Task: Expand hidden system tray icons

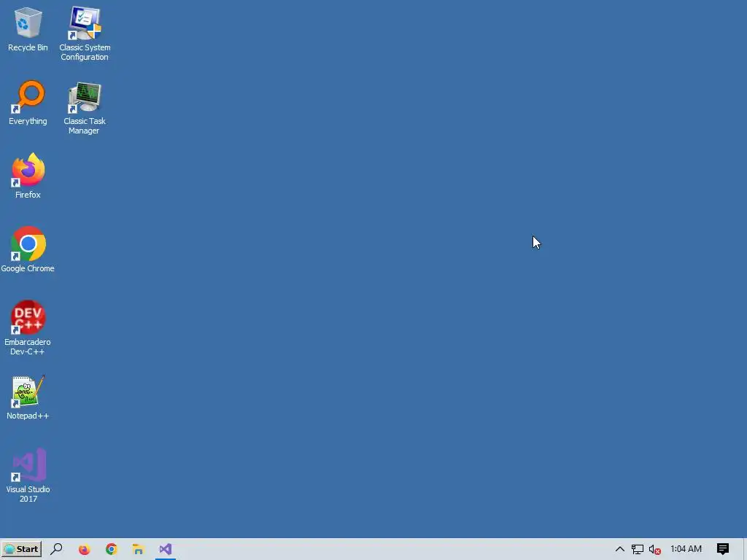Action: [x=620, y=549]
